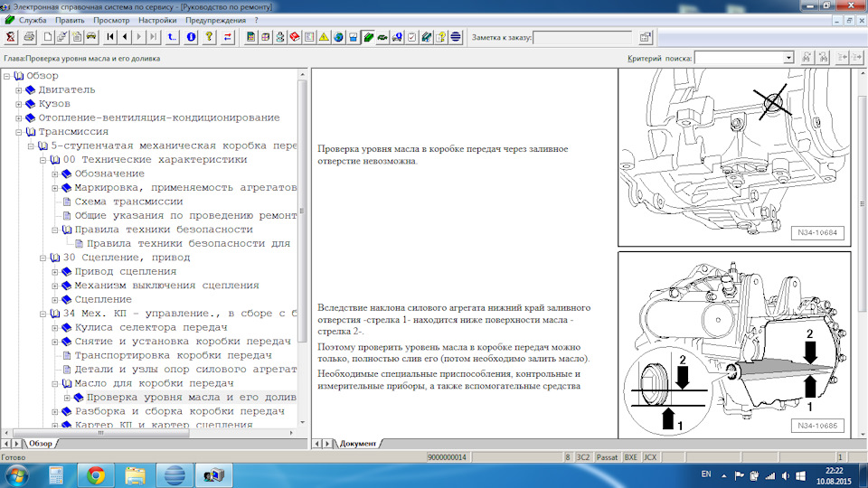Open Windows Start menu
The height and width of the screenshot is (488, 868).
click(x=16, y=475)
